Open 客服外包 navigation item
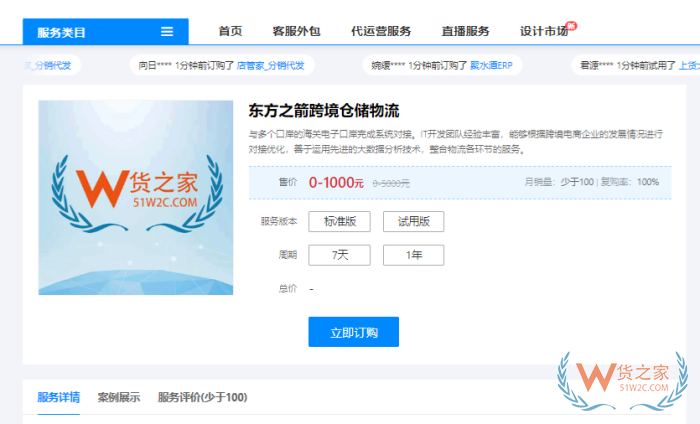The width and height of the screenshot is (700, 424). point(296,31)
